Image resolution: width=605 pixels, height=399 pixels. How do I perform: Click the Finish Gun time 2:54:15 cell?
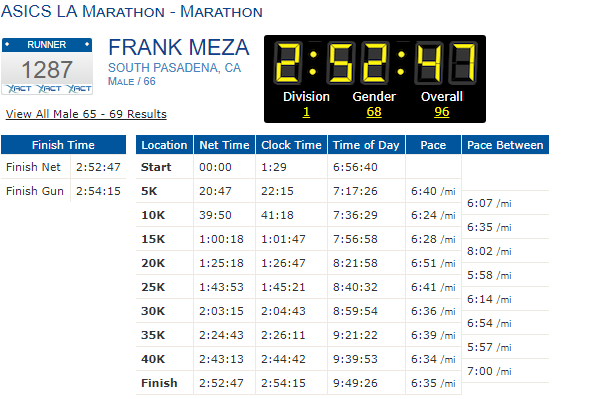[98, 191]
